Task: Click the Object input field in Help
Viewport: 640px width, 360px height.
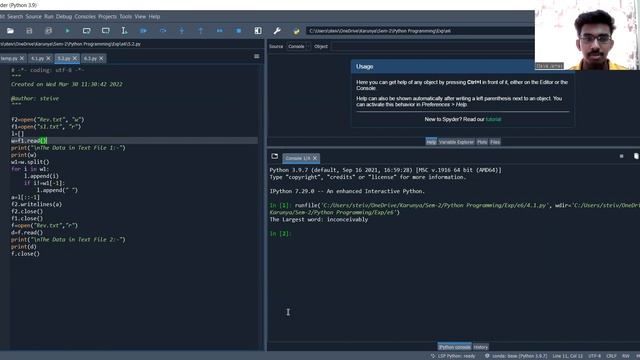Action: (433, 47)
